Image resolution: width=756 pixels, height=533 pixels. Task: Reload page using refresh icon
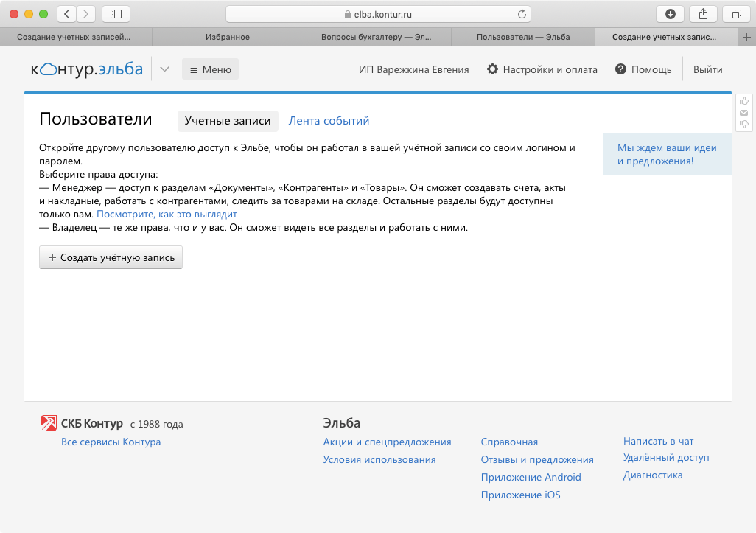[522, 14]
